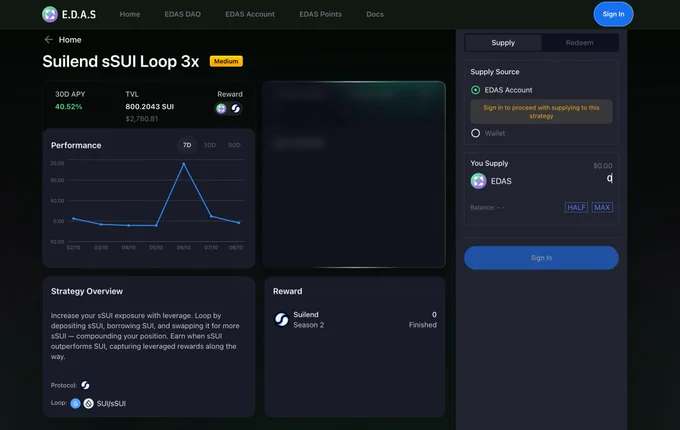Click the Protocol Suilend icon
Image resolution: width=680 pixels, height=430 pixels.
pos(85,385)
